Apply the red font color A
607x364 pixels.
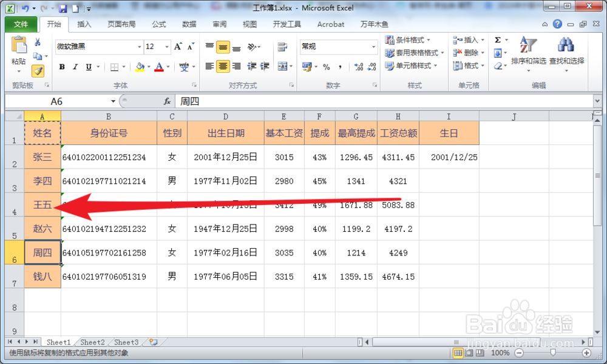point(158,67)
